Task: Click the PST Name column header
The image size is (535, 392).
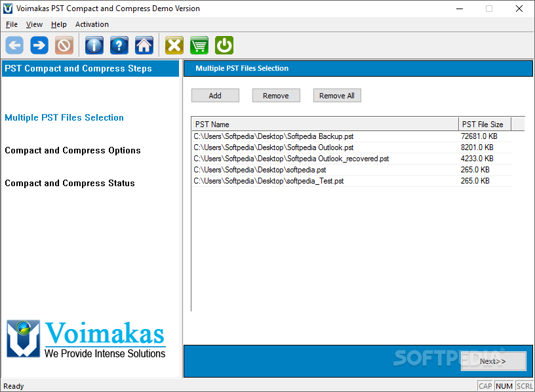Action: pyautogui.click(x=325, y=124)
